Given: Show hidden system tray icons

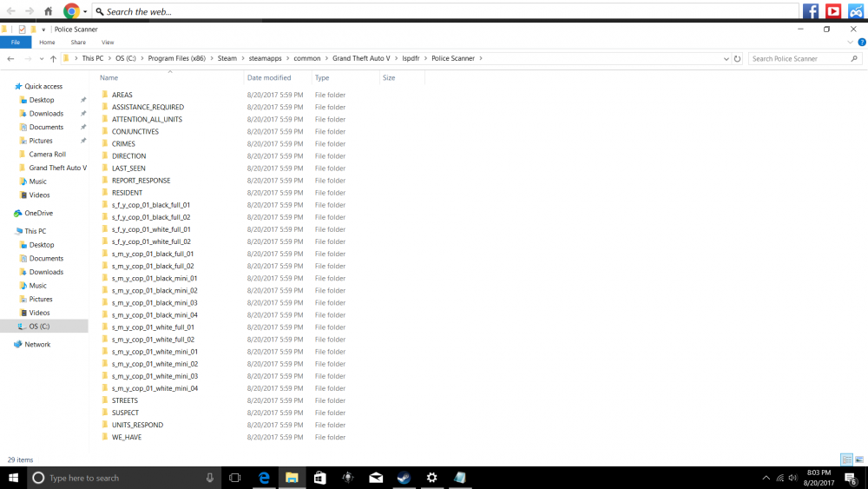Looking at the screenshot, I should [x=766, y=478].
